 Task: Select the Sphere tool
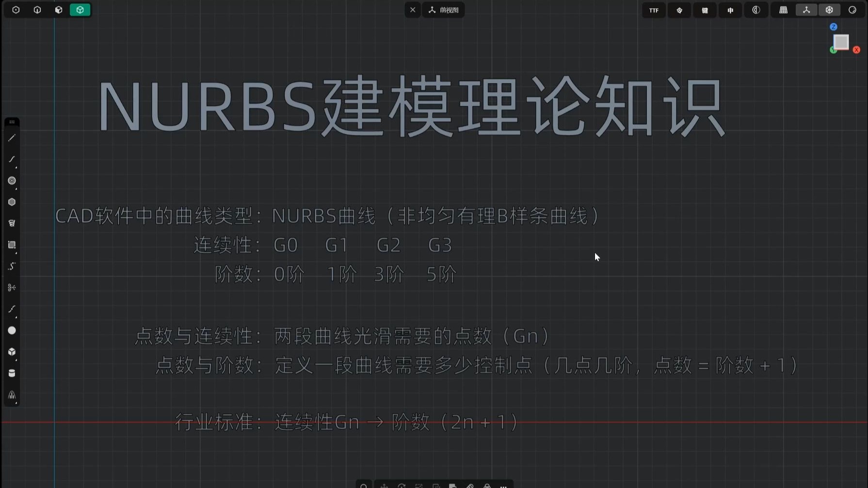pos(12,330)
